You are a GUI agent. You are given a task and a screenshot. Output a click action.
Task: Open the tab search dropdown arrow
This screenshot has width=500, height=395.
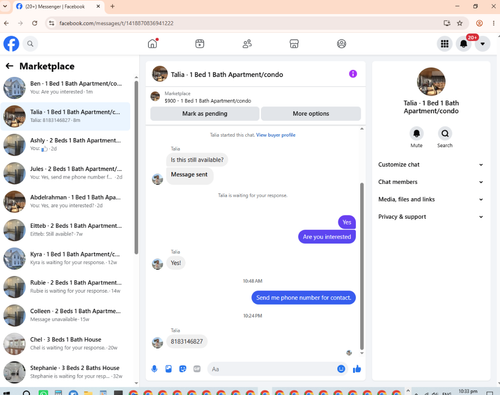click(5, 6)
